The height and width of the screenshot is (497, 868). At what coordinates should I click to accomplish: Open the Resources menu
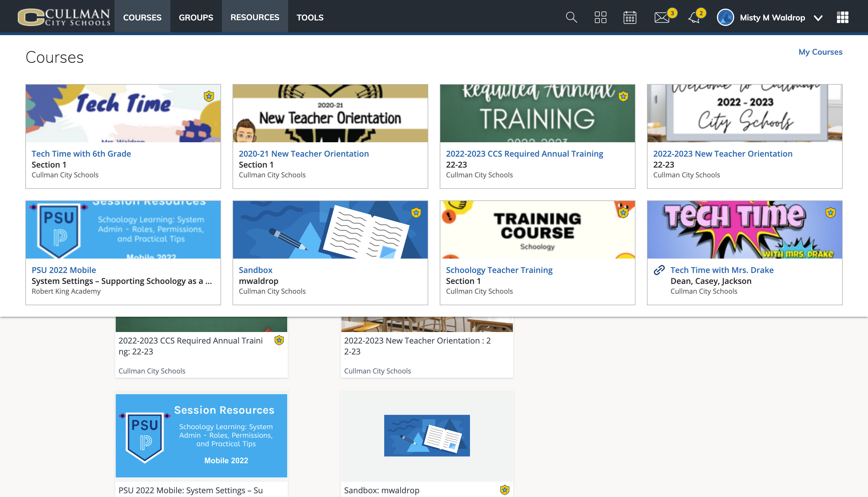point(255,17)
